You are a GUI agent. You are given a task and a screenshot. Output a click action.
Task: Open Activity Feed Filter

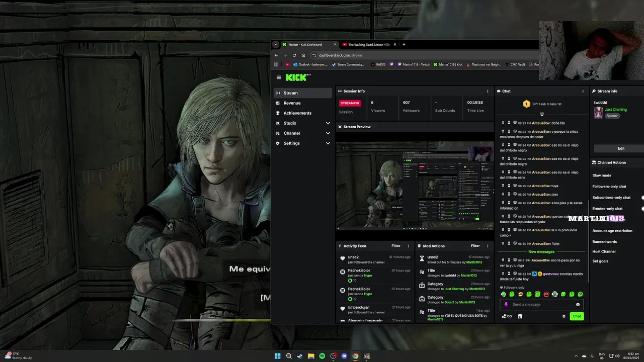coord(396,246)
